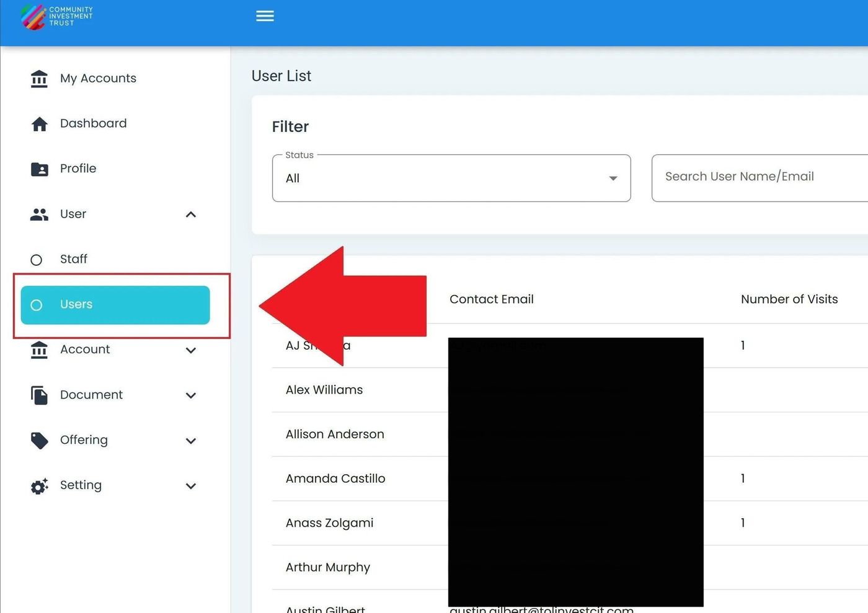Open the Staff menu item
This screenshot has height=613, width=868.
[x=74, y=259]
